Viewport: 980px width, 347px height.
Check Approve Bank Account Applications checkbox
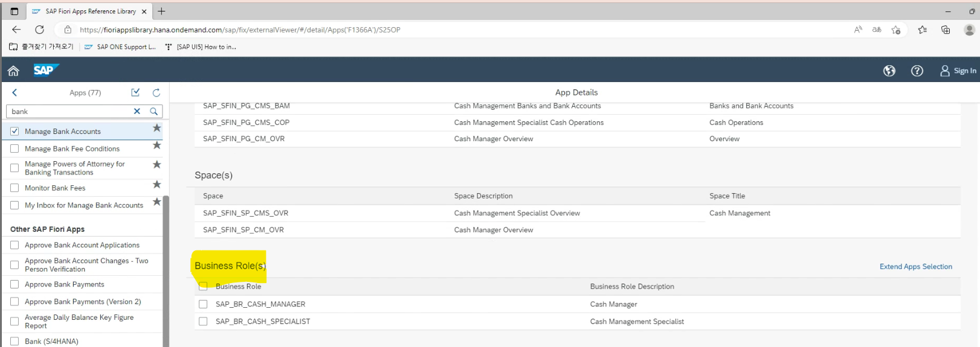15,245
